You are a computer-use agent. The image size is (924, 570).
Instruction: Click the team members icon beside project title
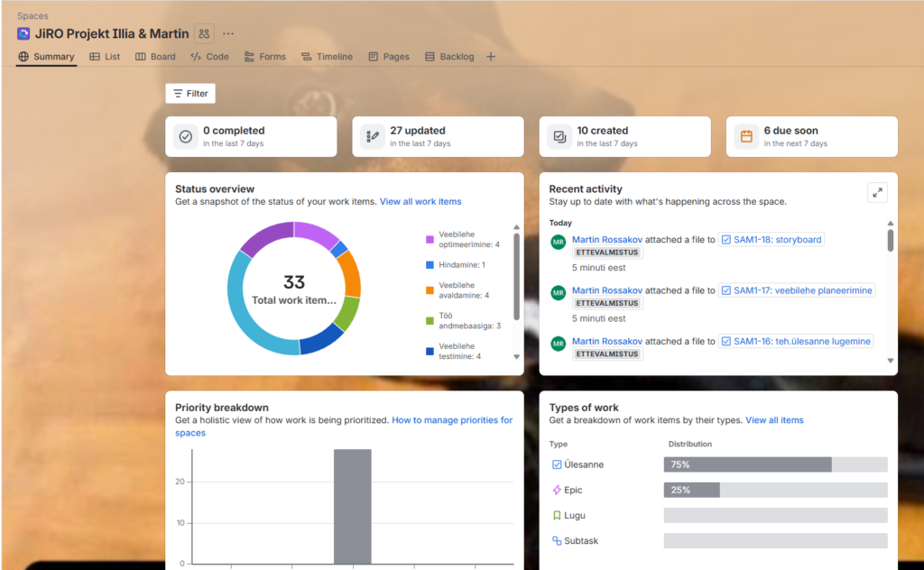click(x=204, y=33)
